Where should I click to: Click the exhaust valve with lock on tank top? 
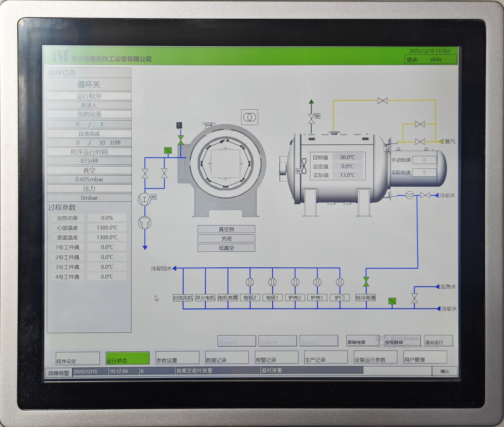[311, 119]
